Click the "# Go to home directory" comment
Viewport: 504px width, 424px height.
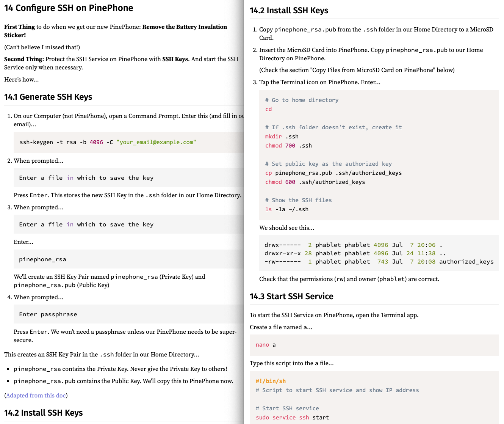[x=302, y=100]
